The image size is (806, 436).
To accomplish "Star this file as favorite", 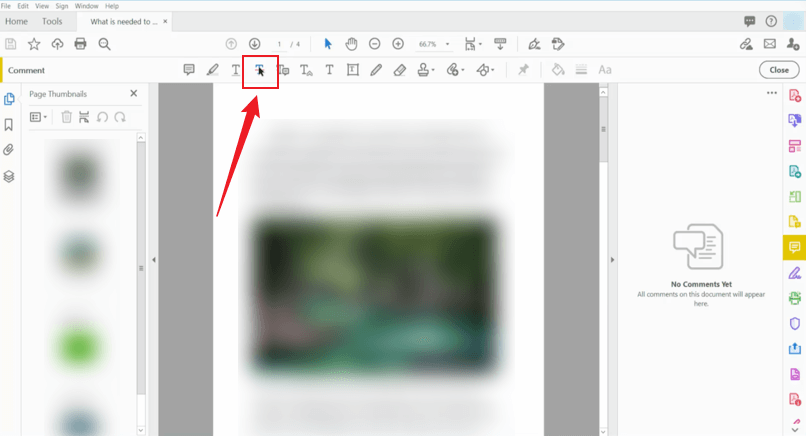I will [34, 44].
